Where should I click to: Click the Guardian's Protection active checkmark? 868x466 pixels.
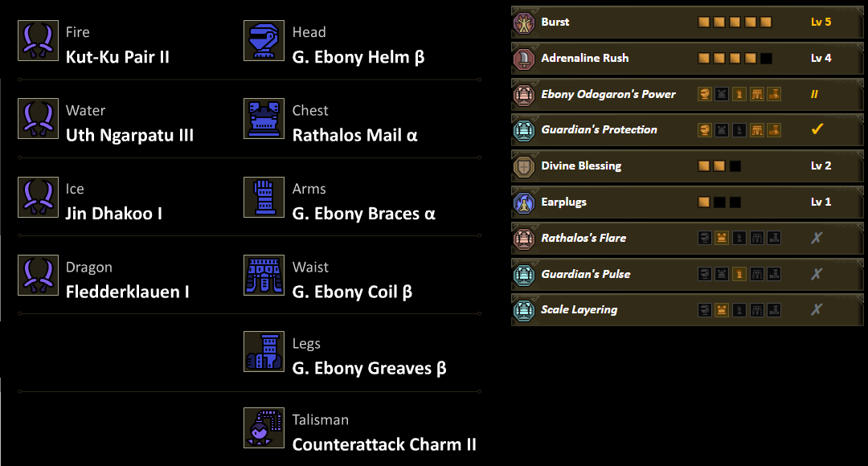817,129
